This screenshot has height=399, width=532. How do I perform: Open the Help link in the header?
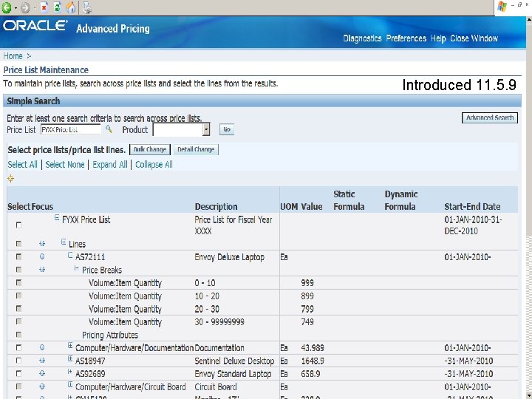(x=438, y=38)
